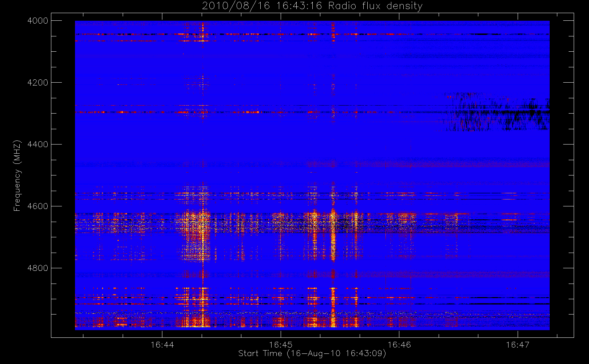
Task: Click the plot title "2010/08/16 16:43:16 Radio flux density"
Action: (x=312, y=6)
